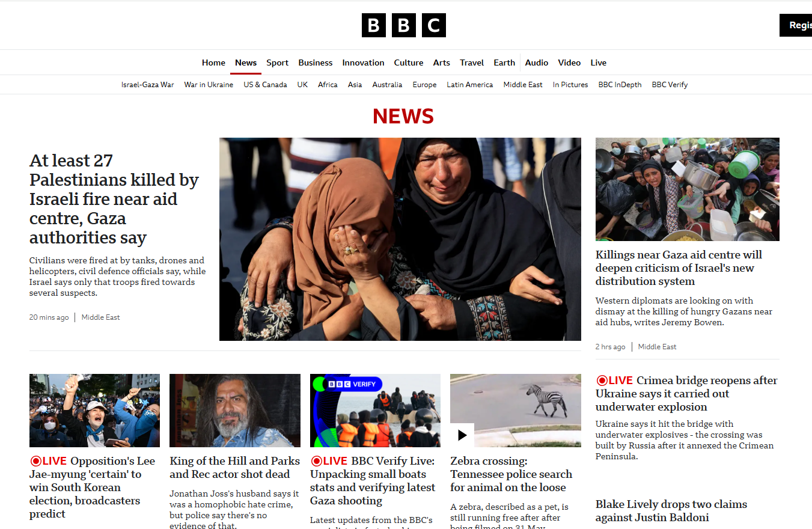Click the BBC Verify small boats thumbnail

375,411
